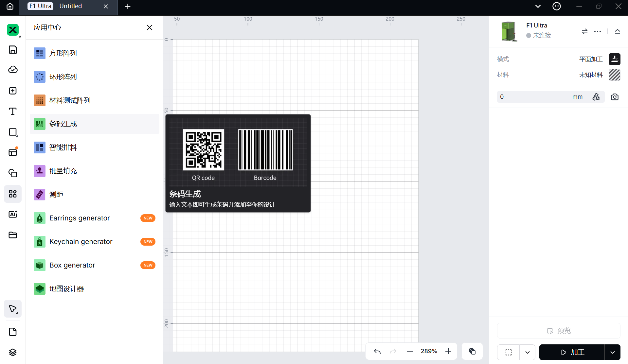Click the unknown material striped swatch
628x364 pixels.
coord(614,75)
